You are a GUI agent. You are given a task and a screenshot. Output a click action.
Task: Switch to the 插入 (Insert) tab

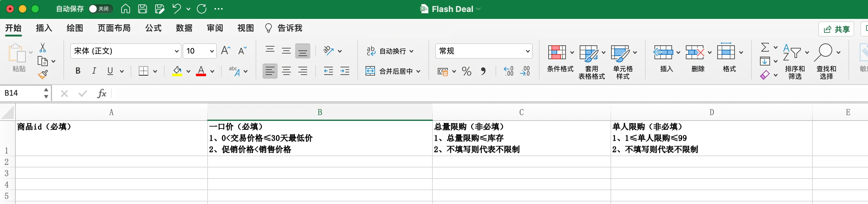44,28
